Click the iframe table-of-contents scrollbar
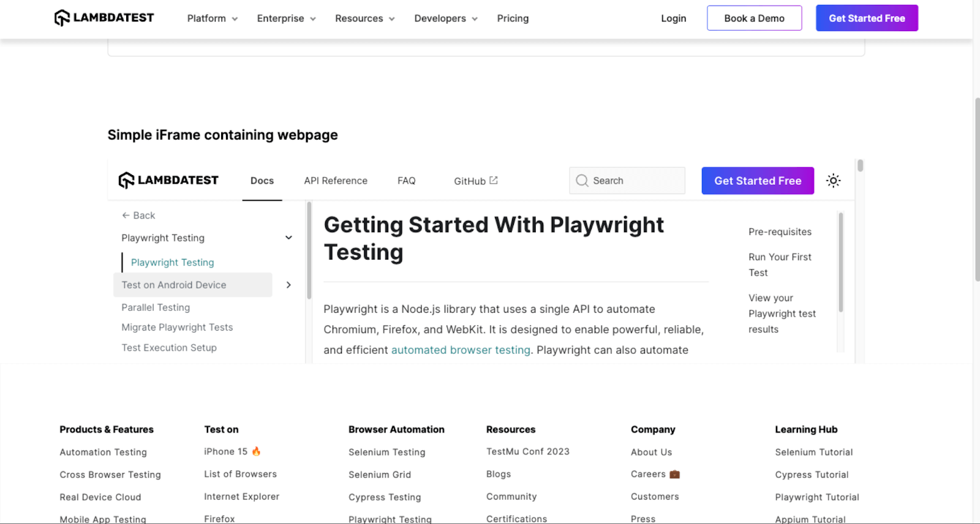980x524 pixels. click(x=840, y=263)
